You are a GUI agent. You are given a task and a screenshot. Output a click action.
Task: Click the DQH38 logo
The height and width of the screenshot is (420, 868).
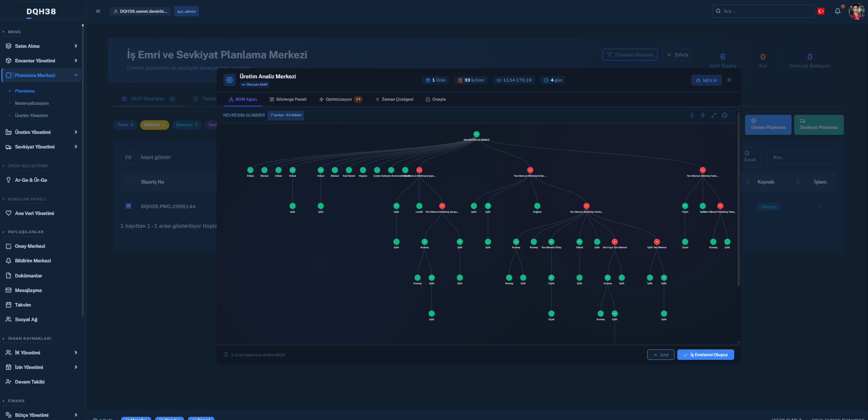coord(41,11)
